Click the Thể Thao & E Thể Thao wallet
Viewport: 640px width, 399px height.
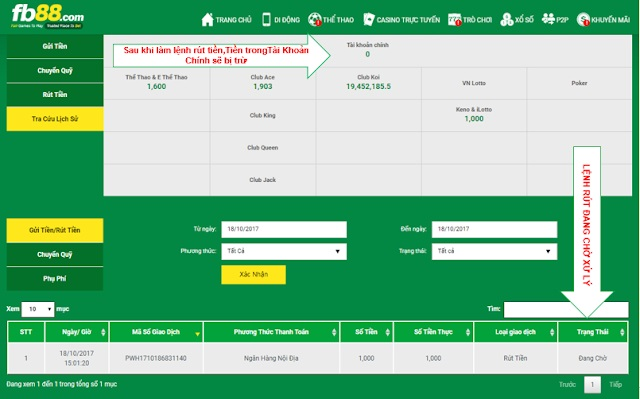156,82
